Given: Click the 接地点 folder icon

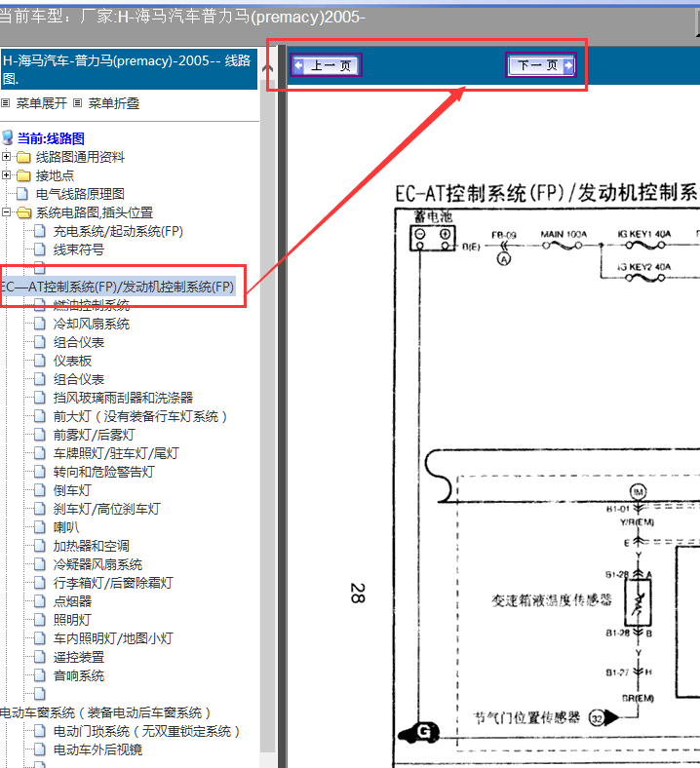Looking at the screenshot, I should point(23,175).
